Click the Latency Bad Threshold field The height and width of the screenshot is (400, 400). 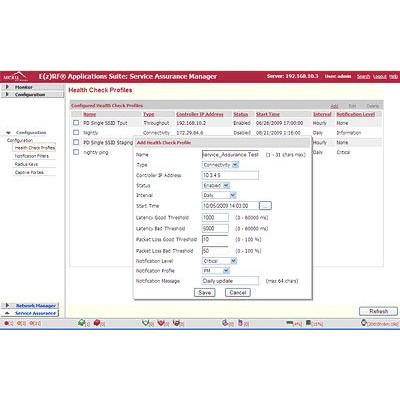[x=215, y=228]
